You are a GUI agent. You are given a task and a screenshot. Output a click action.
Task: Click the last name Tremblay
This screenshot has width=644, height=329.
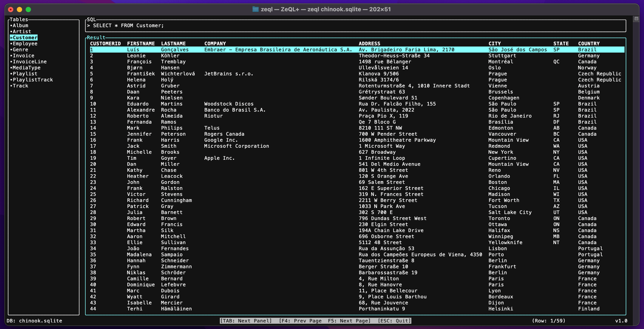(x=173, y=62)
